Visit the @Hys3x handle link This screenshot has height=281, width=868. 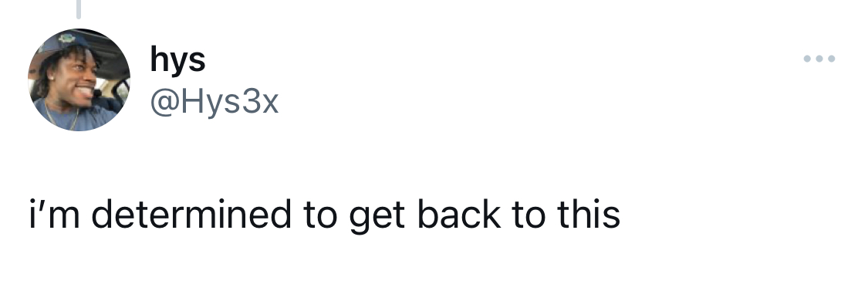point(214,103)
